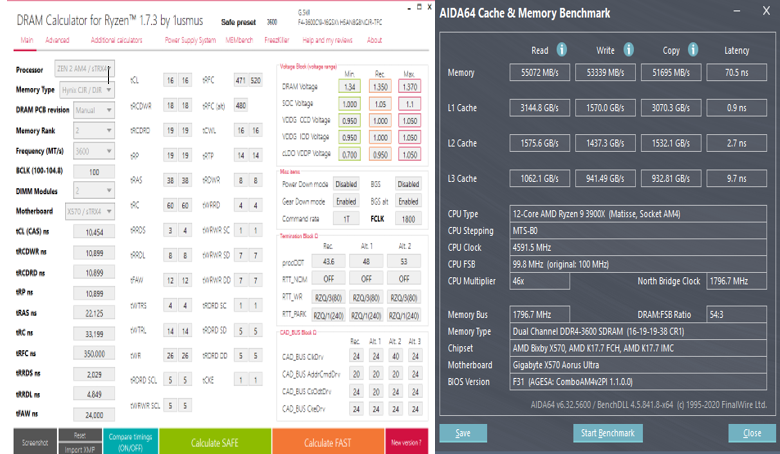Expand DRAM PCB revision dropdown
780x454 pixels.
[94, 110]
